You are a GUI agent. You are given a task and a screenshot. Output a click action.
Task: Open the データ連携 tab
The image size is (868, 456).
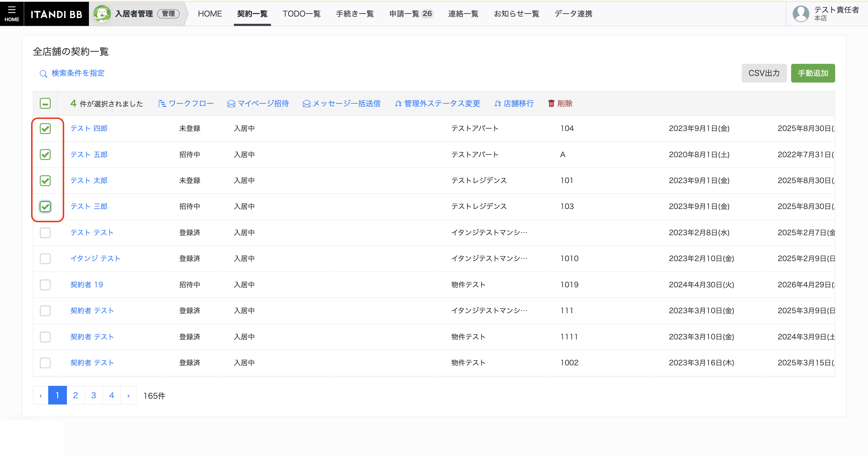[573, 14]
